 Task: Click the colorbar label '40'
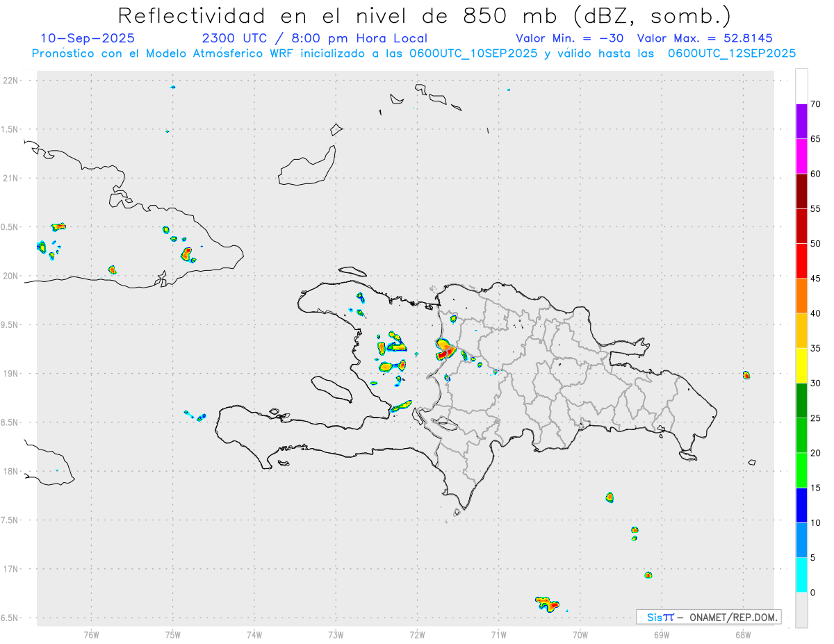click(x=815, y=313)
